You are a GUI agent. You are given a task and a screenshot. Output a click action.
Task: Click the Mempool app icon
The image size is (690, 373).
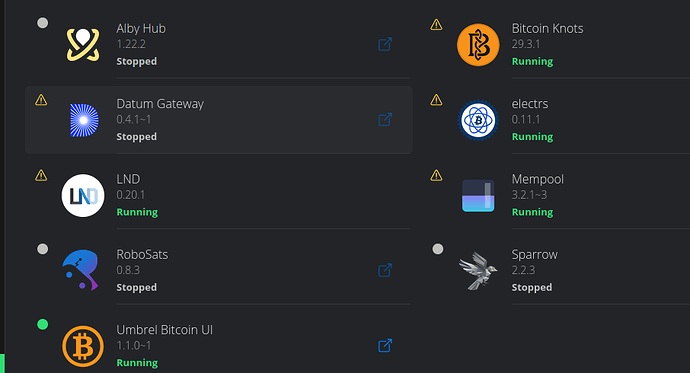point(478,196)
